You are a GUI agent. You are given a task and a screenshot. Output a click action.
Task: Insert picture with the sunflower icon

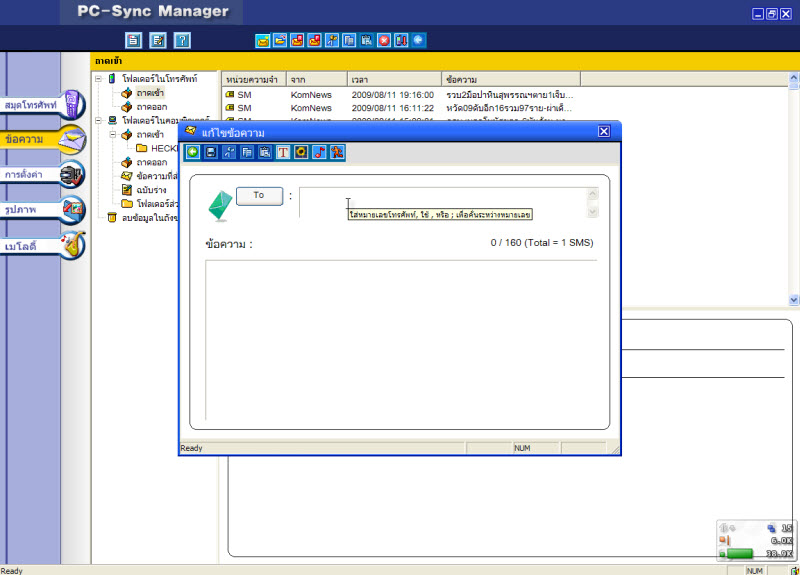[301, 152]
